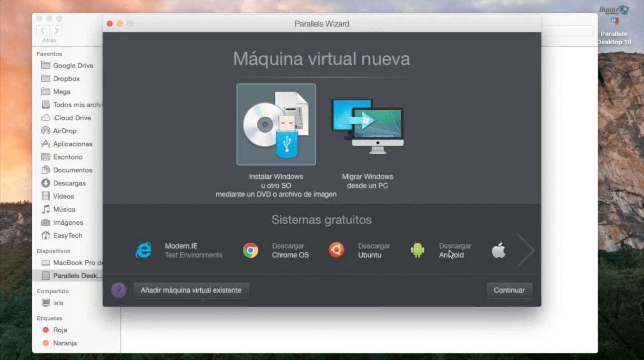Select the Migrate Windows from PC icon
644x360 pixels.
click(x=367, y=124)
